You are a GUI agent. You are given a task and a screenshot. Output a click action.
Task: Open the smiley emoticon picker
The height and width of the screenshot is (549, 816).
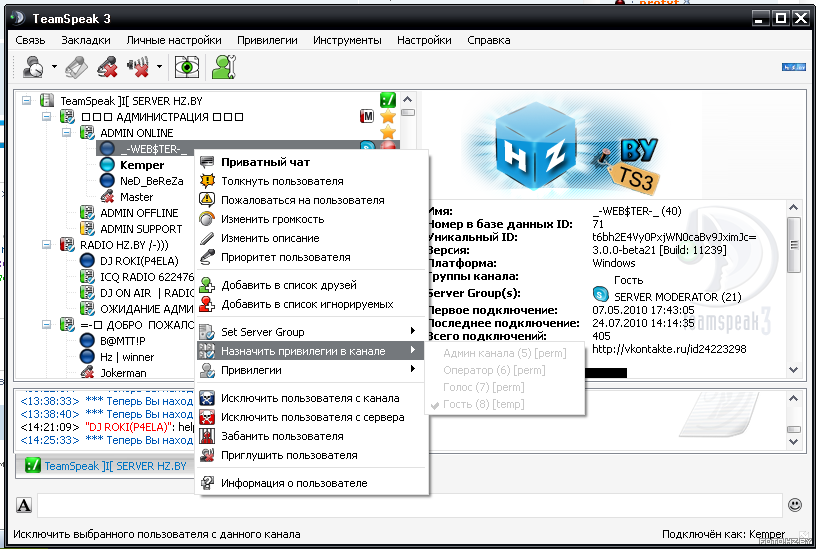click(795, 505)
